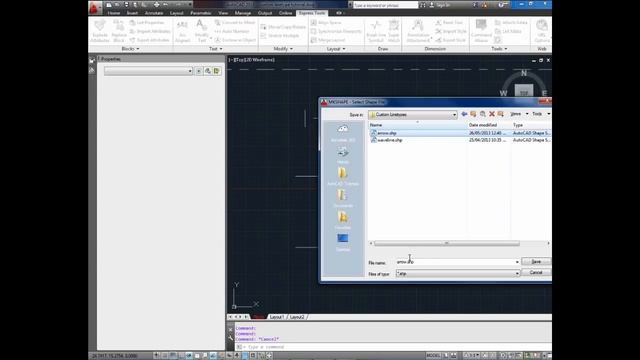
Task: Click the Replace Block tool
Action: tap(119, 31)
